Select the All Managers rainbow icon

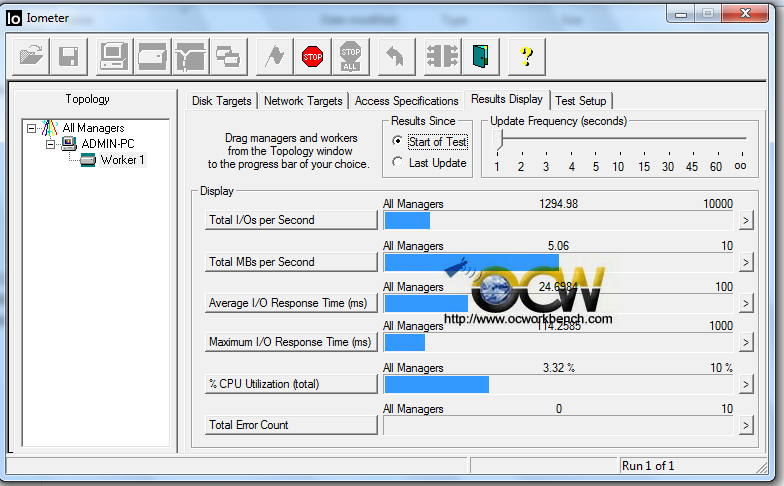coord(50,128)
